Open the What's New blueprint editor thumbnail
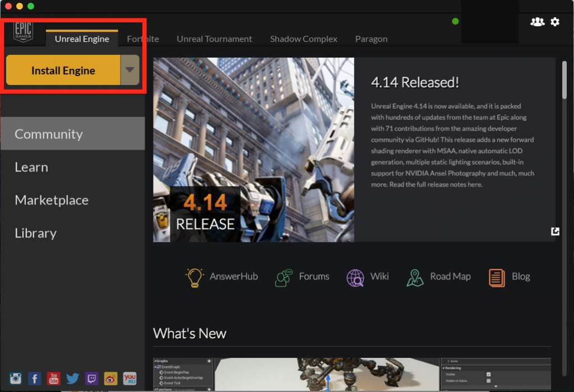The image size is (574, 392). (x=352, y=374)
